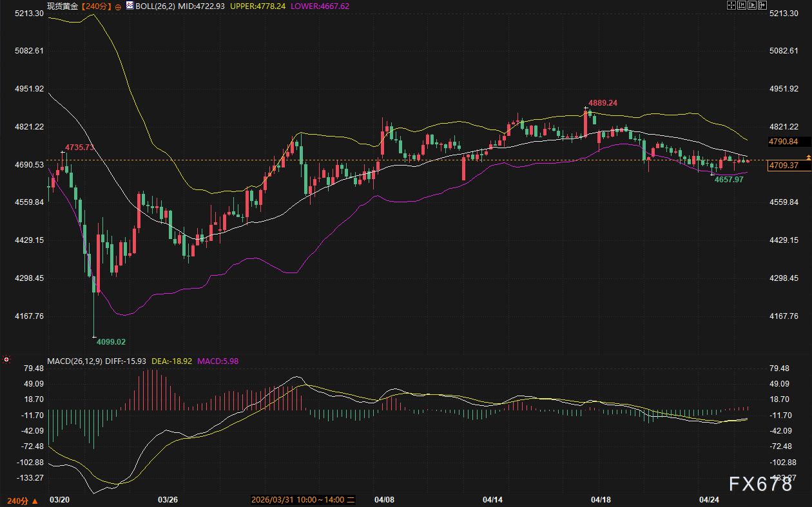Click the 4709.37 current price tag
This screenshot has width=812, height=507.
coord(783,166)
